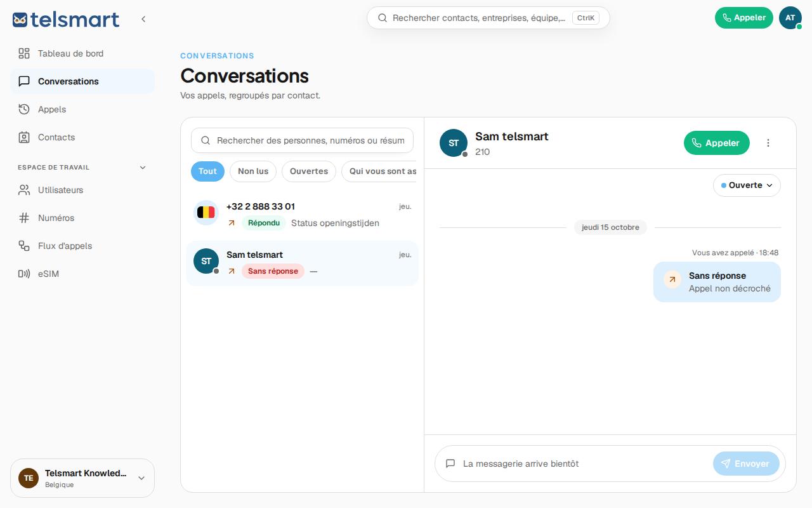The image size is (812, 508).
Task: Collapse the Espace de travail section
Action: click(x=143, y=168)
